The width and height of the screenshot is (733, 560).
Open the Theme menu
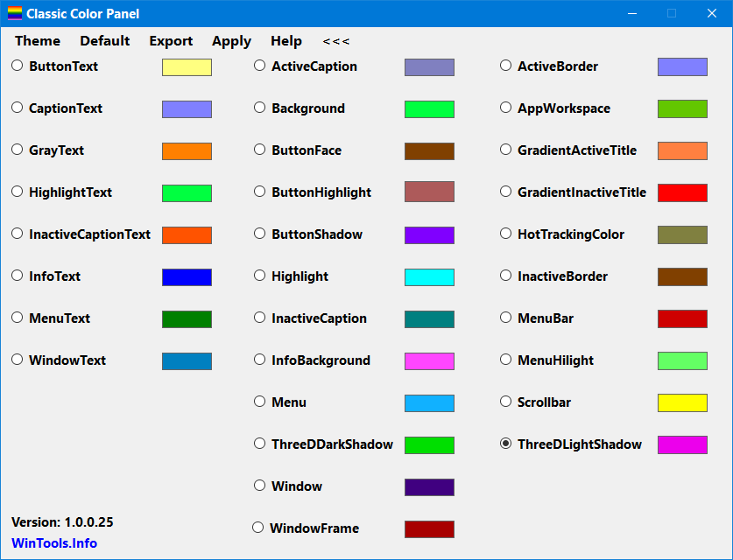pos(37,41)
